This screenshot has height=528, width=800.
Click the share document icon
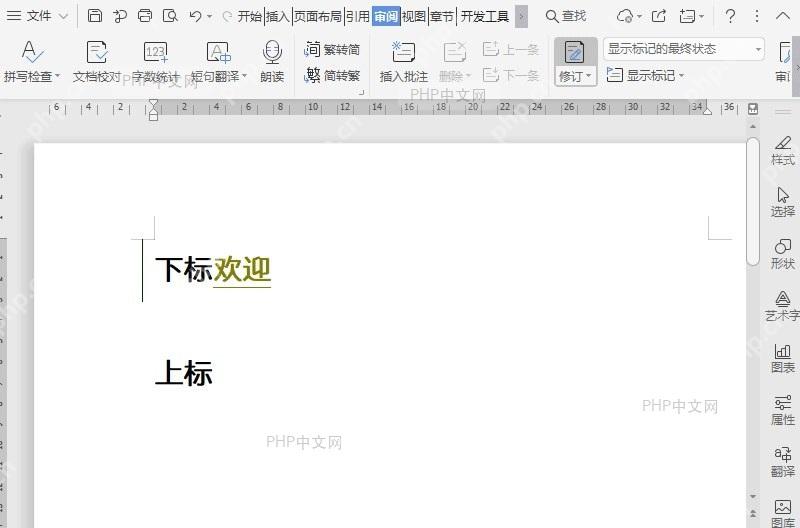pos(659,16)
